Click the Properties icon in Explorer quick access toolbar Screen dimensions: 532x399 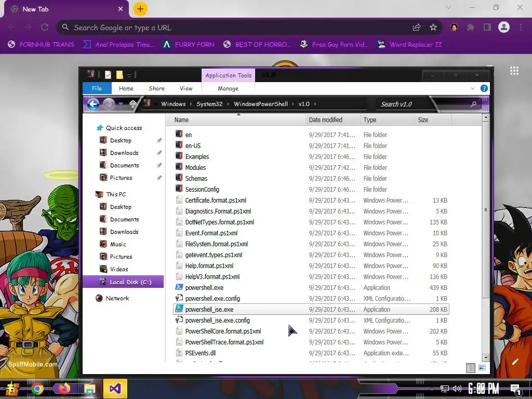tap(108, 75)
